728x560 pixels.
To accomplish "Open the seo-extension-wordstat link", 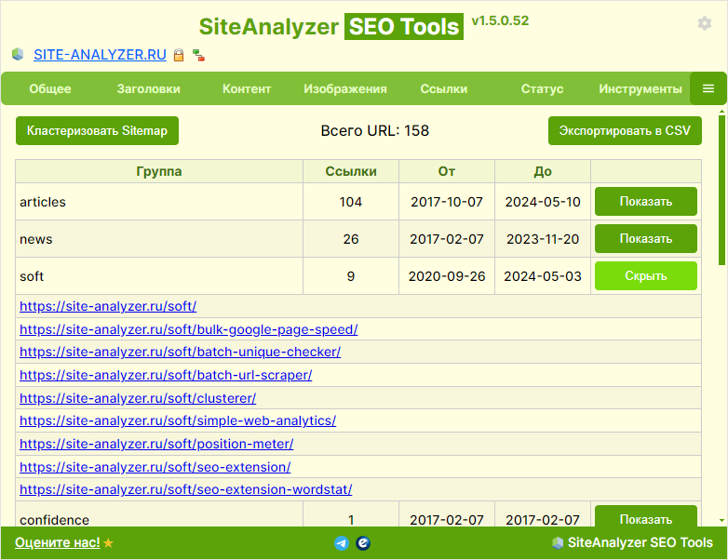I will pos(185,489).
